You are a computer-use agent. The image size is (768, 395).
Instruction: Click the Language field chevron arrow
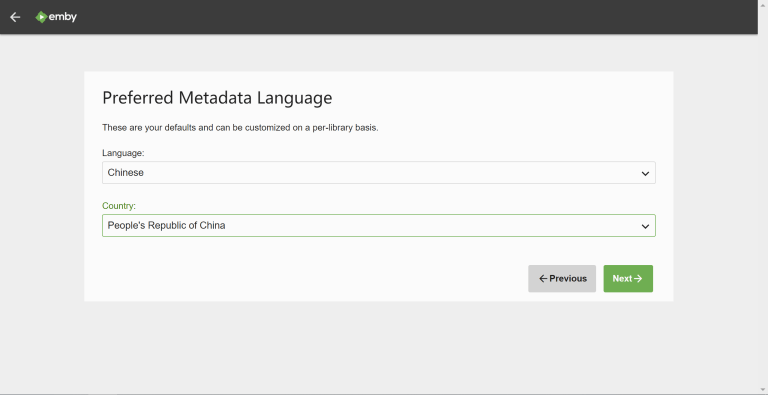point(645,173)
